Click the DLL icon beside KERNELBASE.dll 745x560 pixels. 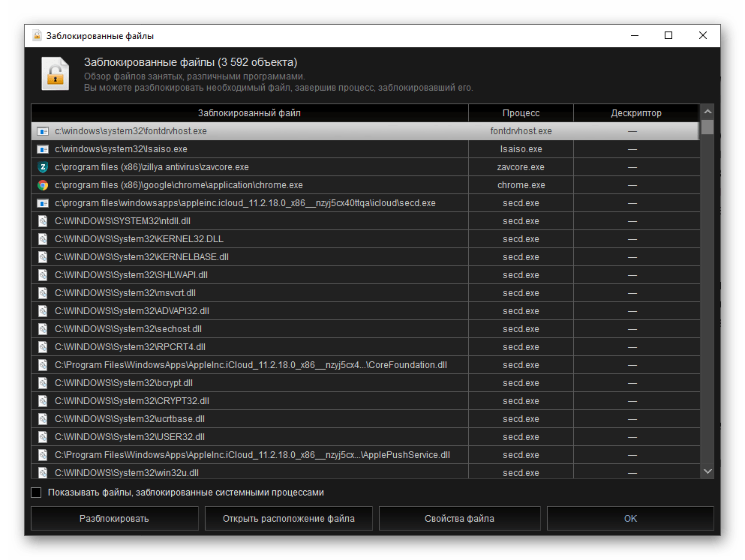tap(43, 257)
